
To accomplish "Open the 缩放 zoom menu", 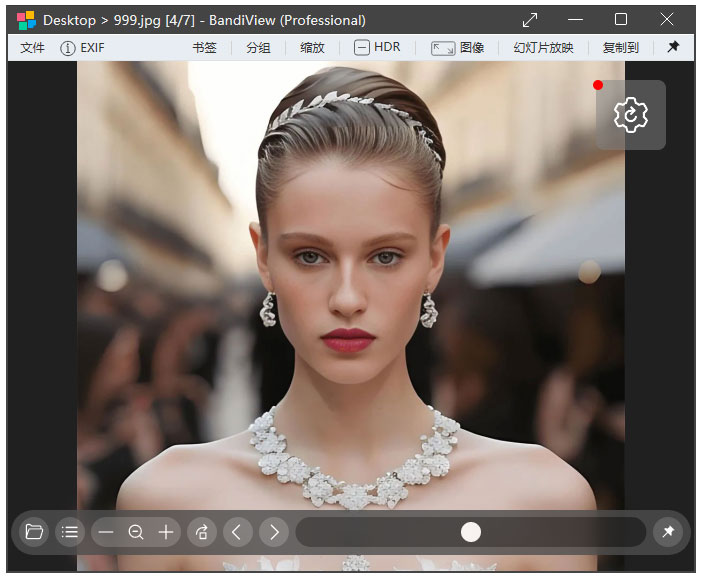I will pos(312,48).
